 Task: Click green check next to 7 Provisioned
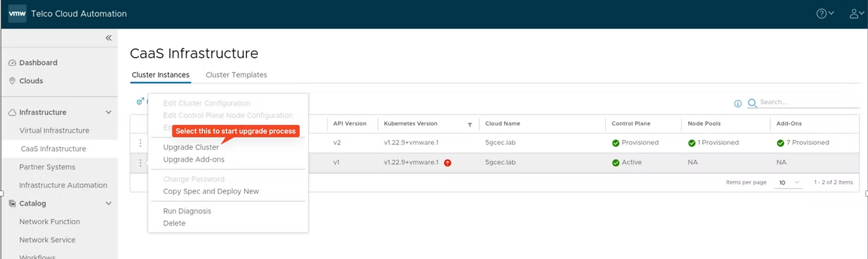coord(781,143)
